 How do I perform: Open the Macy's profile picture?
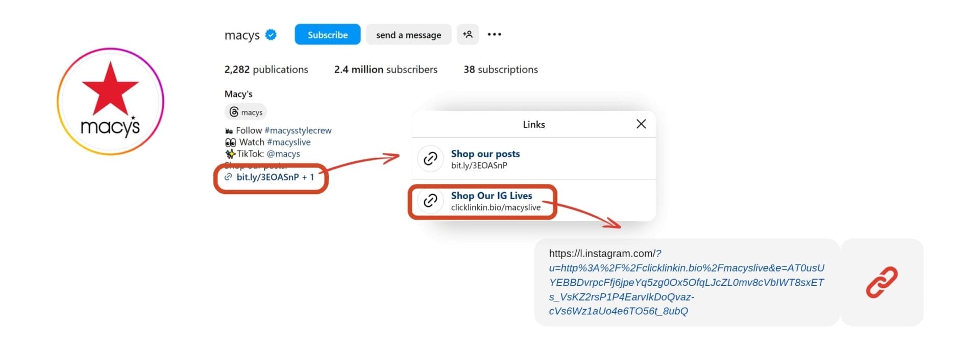(110, 101)
